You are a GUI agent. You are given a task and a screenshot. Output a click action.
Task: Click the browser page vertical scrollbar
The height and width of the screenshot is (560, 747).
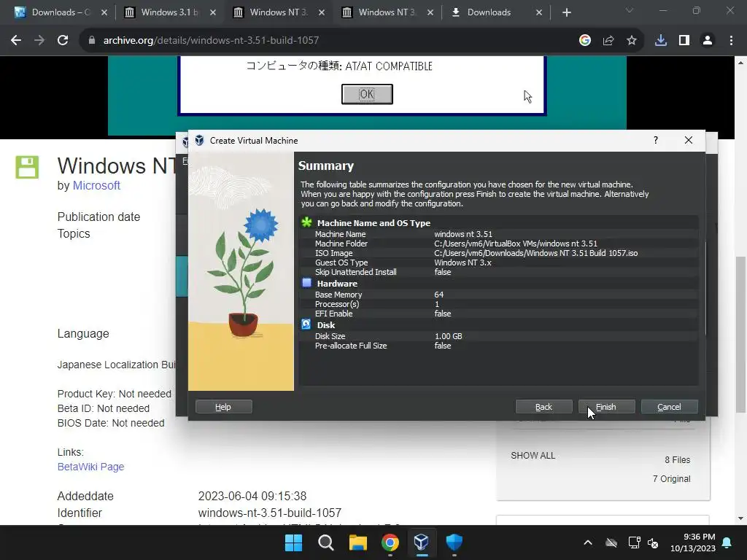(x=741, y=333)
